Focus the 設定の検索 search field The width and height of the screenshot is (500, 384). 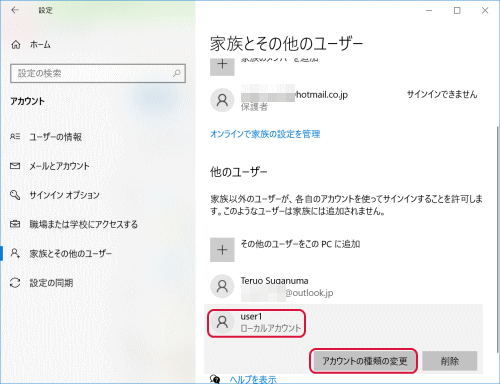coord(98,73)
